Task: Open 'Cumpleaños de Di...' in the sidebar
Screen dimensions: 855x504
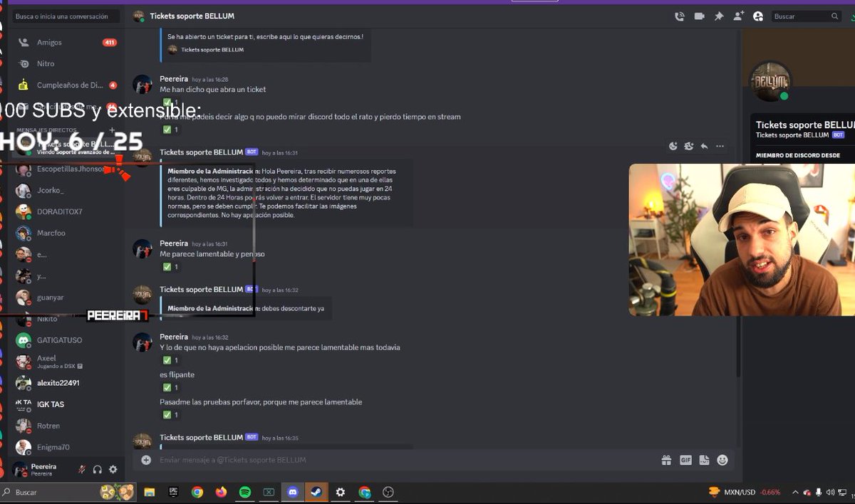Action: [x=66, y=85]
